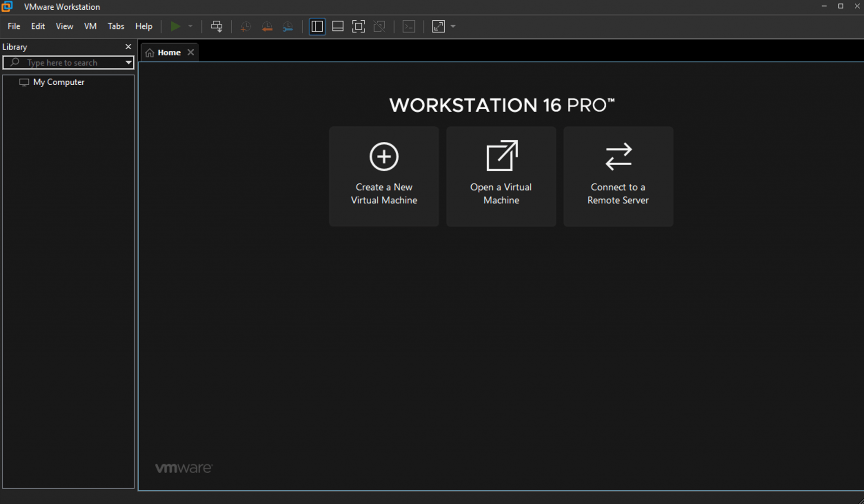Switch to the Home tab
The height and width of the screenshot is (504, 864).
pos(169,52)
